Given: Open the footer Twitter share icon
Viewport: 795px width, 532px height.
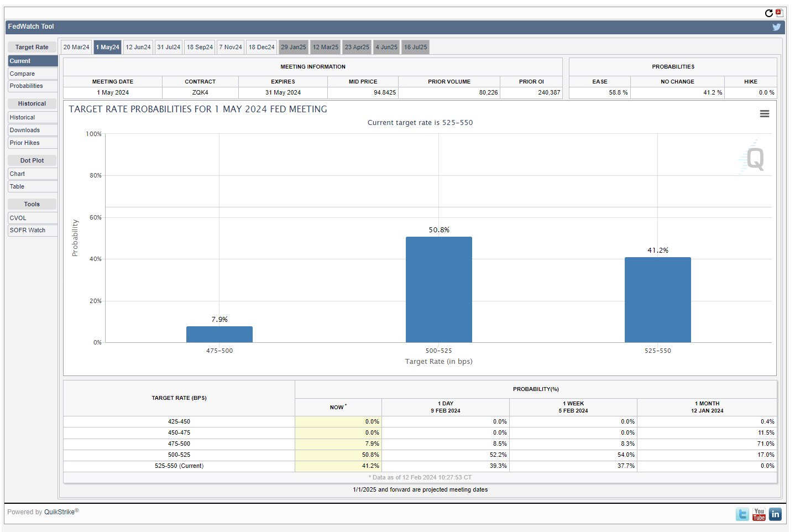Looking at the screenshot, I should click(742, 514).
